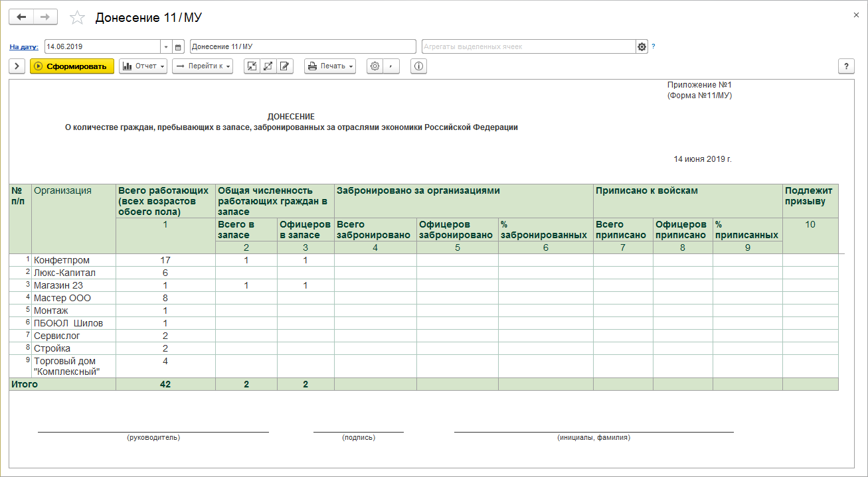Click the На дату link
The width and height of the screenshot is (868, 477).
click(24, 47)
